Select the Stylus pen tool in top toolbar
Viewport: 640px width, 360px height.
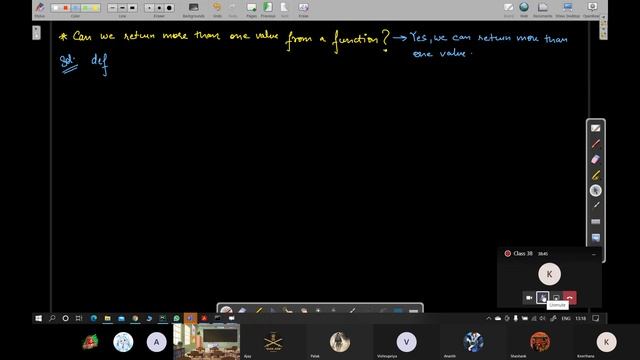[x=40, y=9]
